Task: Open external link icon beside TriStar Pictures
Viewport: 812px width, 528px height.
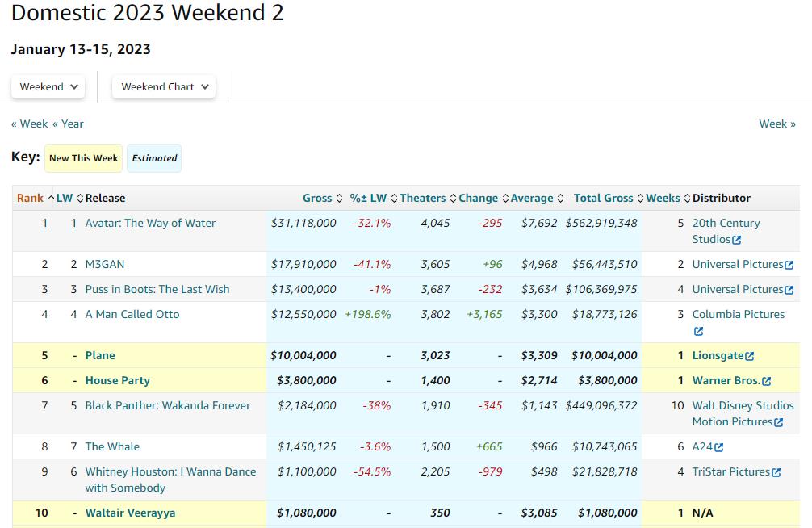Action: click(x=776, y=472)
